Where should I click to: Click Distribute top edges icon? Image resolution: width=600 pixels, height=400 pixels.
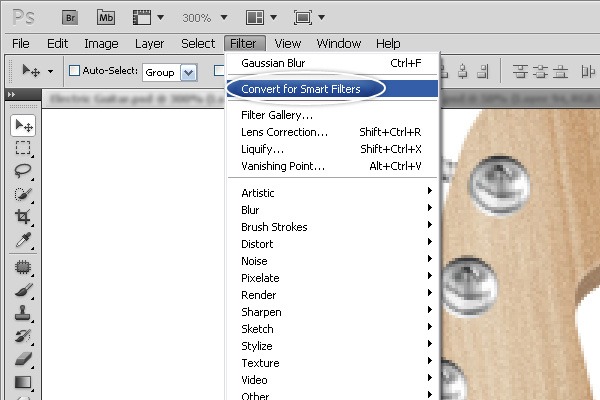(520, 72)
